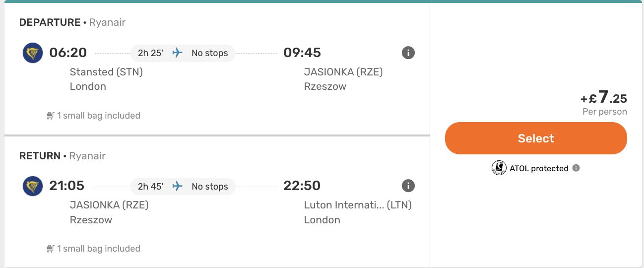
Task: Click the airplane icon in return duration
Action: [177, 187]
